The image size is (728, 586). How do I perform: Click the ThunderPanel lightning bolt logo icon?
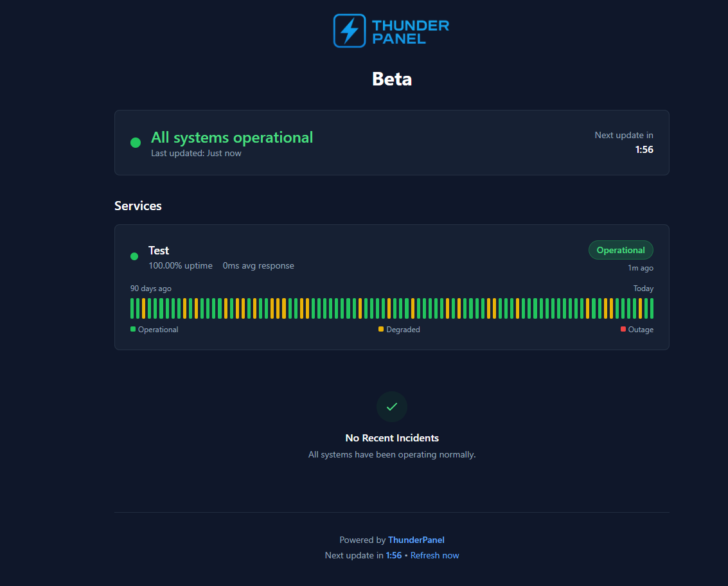(350, 31)
